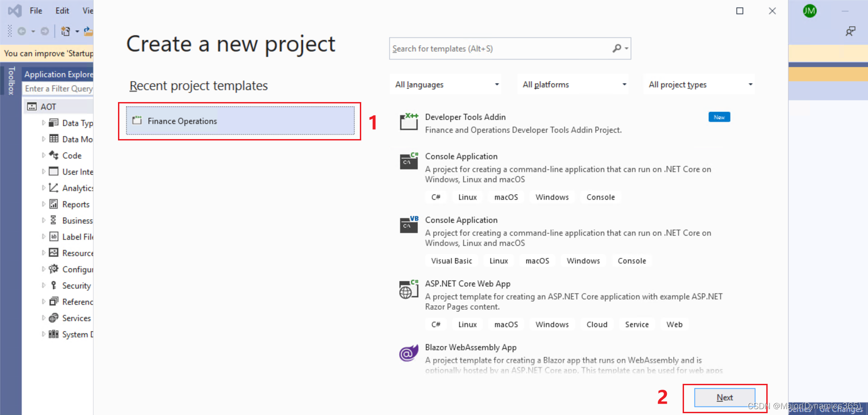The height and width of the screenshot is (415, 868).
Task: Select the Analytics node icon in AOT
Action: click(54, 188)
